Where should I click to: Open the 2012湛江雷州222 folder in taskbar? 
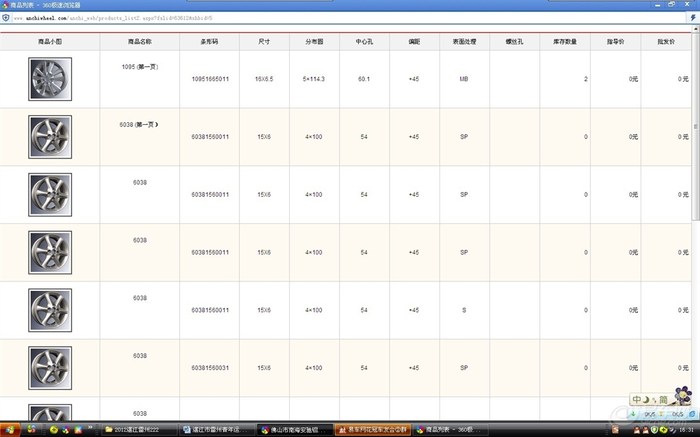(140, 429)
